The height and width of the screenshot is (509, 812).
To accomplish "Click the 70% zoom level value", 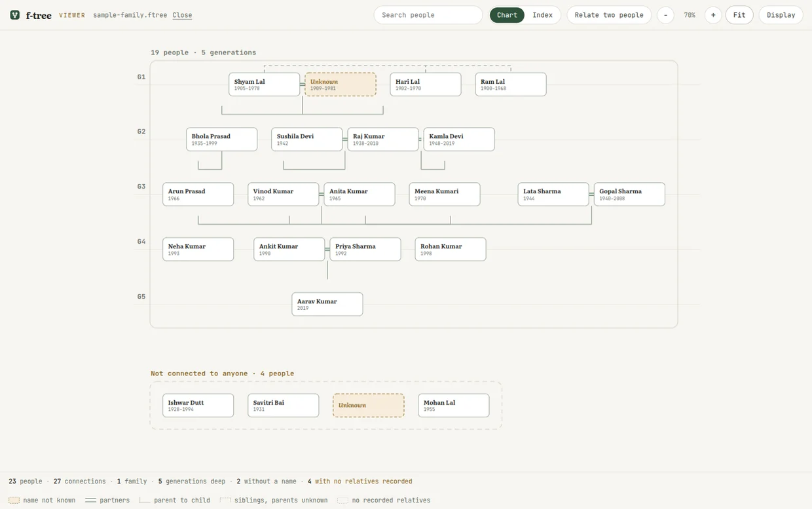I will 690,15.
